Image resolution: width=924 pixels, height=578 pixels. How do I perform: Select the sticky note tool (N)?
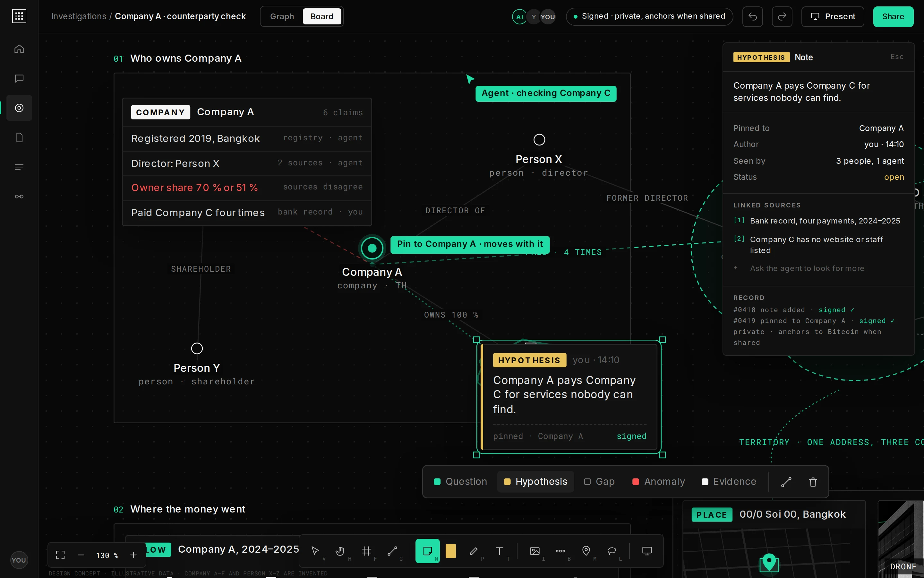coord(428,551)
